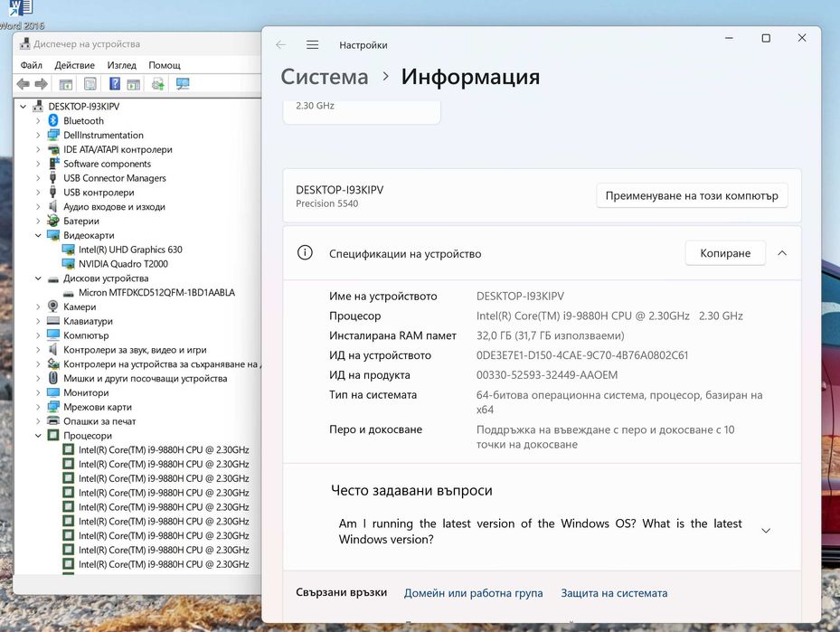Open Защита на системата link
This screenshot has width=840, height=632.
[x=614, y=593]
